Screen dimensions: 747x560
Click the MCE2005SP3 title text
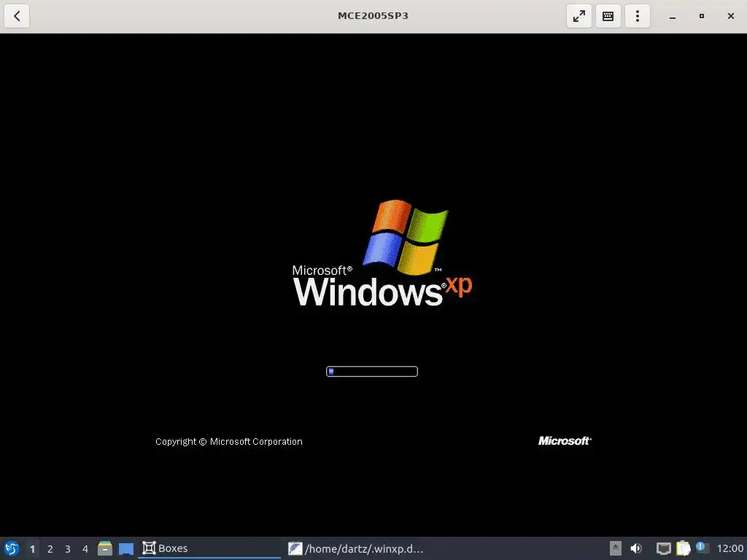pyautogui.click(x=373, y=16)
